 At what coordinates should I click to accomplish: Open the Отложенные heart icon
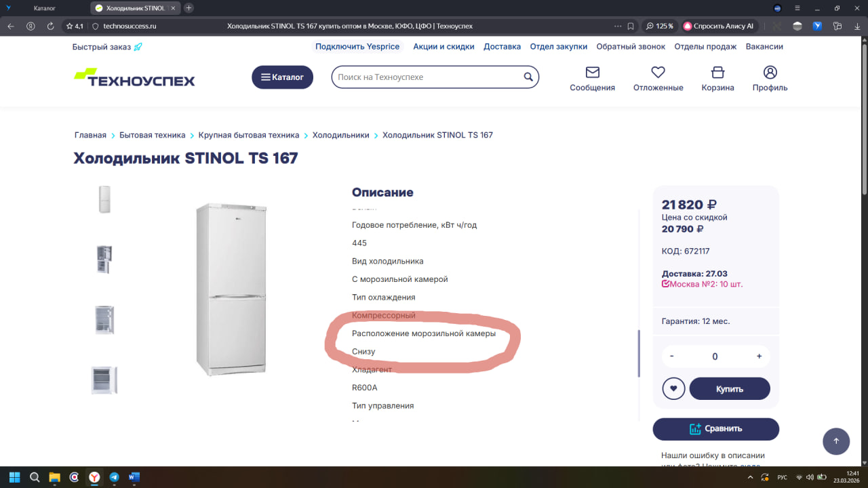coord(658,73)
